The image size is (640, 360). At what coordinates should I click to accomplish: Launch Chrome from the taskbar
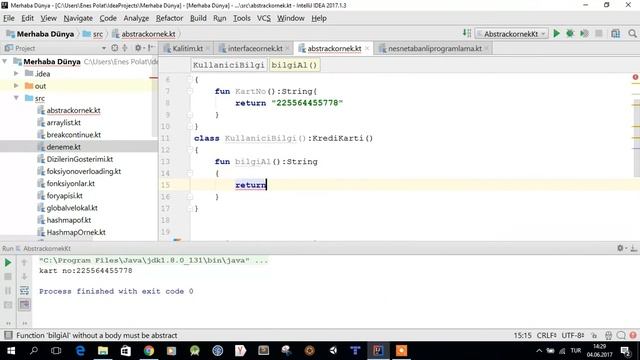point(149,351)
